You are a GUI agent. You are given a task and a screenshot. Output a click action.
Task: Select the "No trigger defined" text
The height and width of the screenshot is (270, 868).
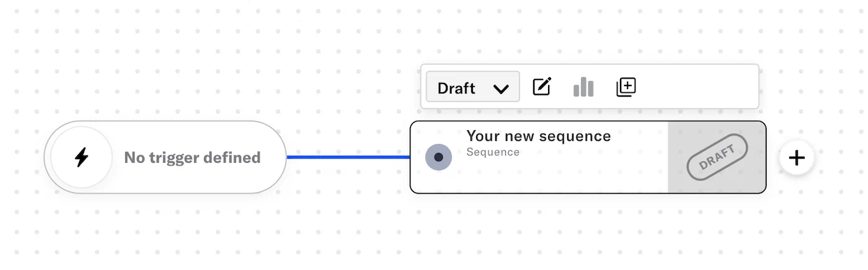192,158
